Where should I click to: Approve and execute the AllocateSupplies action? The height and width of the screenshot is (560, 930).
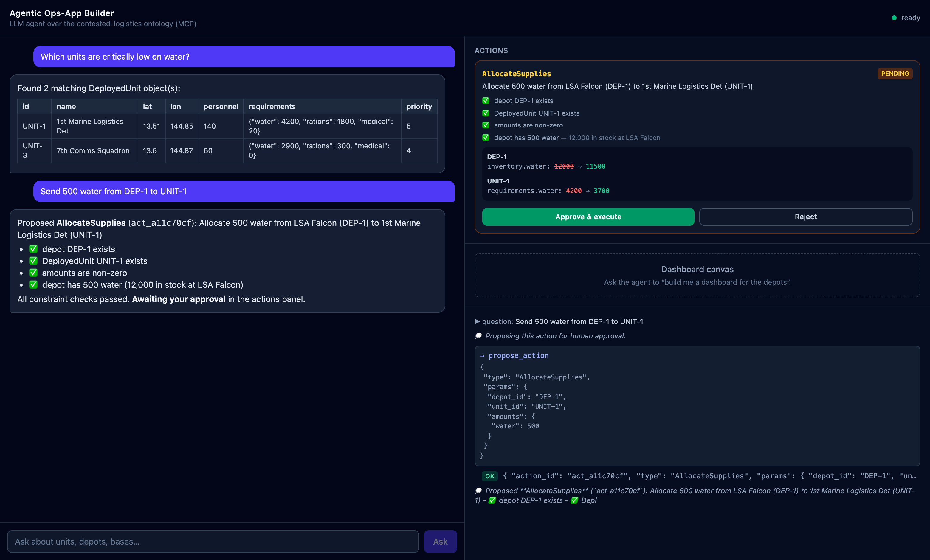[588, 217]
